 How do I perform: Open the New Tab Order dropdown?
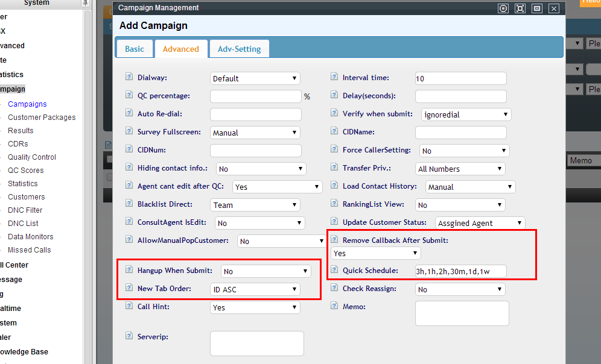[255, 289]
